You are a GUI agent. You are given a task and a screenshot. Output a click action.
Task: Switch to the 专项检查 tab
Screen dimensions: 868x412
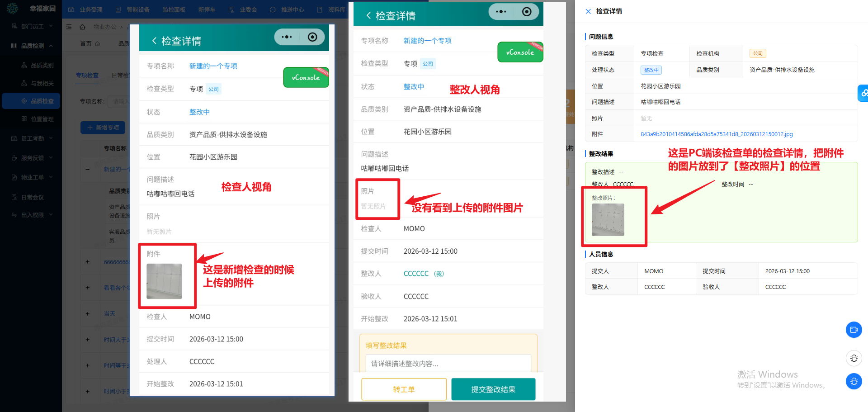(x=87, y=75)
